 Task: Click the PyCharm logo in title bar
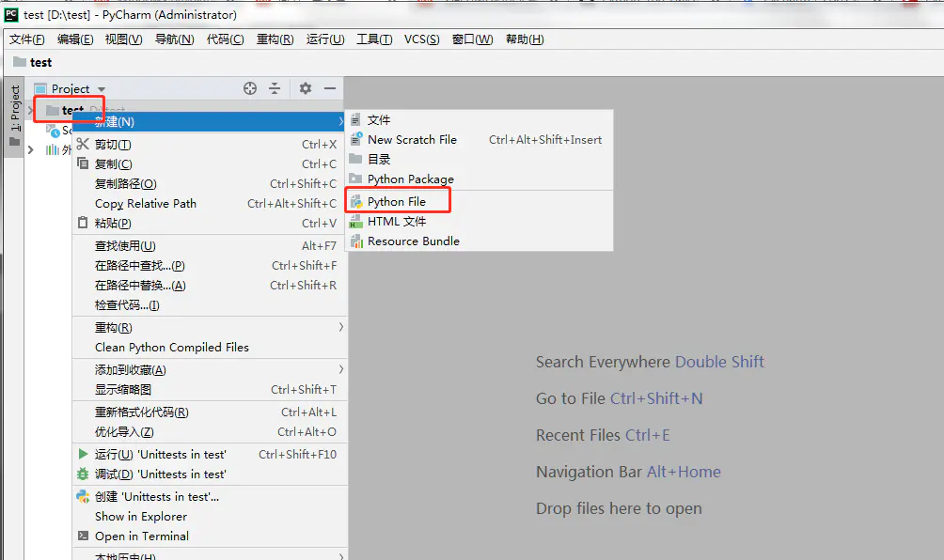point(11,14)
